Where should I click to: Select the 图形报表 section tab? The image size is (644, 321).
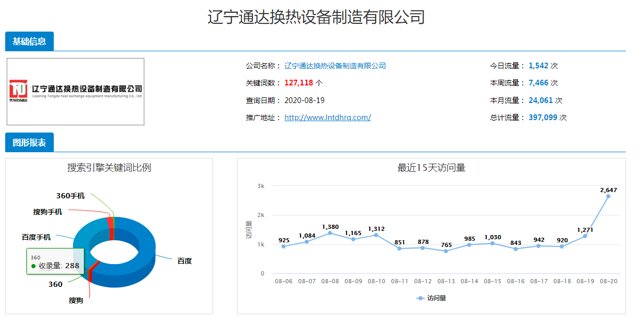pyautogui.click(x=29, y=143)
